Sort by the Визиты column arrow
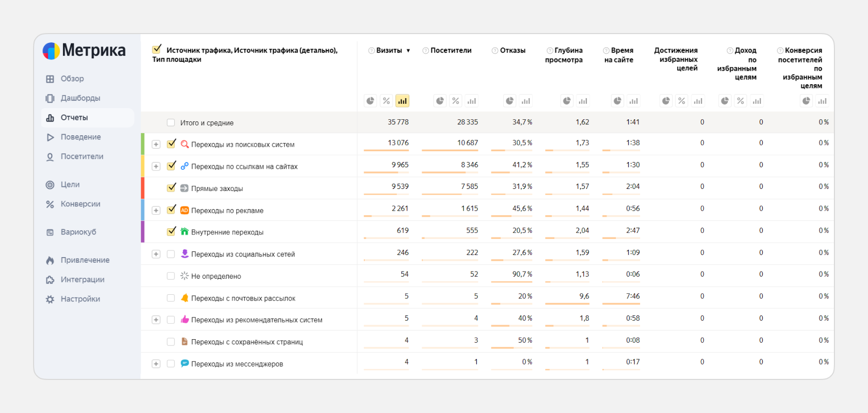This screenshot has height=413, width=868. (x=408, y=51)
